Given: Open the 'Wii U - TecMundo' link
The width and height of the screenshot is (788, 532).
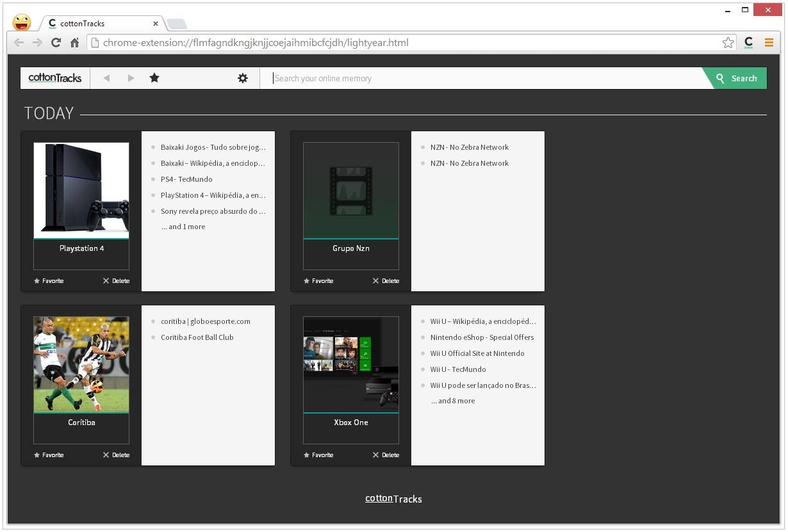Looking at the screenshot, I should (x=458, y=369).
